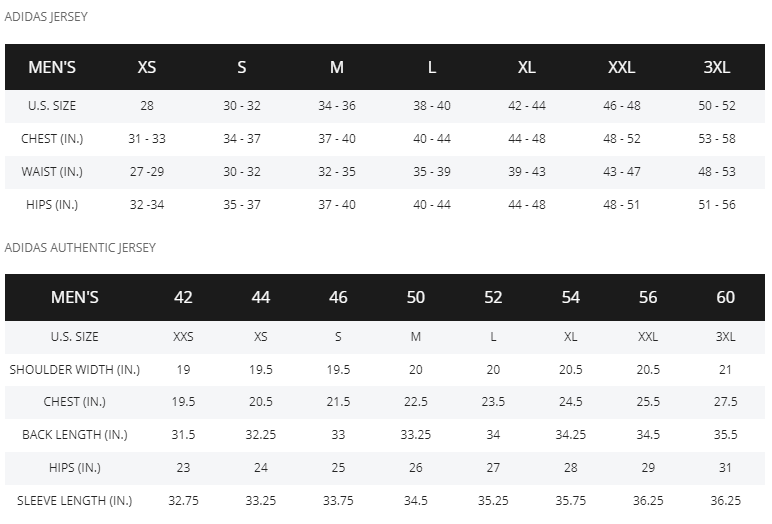Viewport: 772px width, 524px height.
Task: Select the 3XL column header in first table
Action: coord(716,67)
